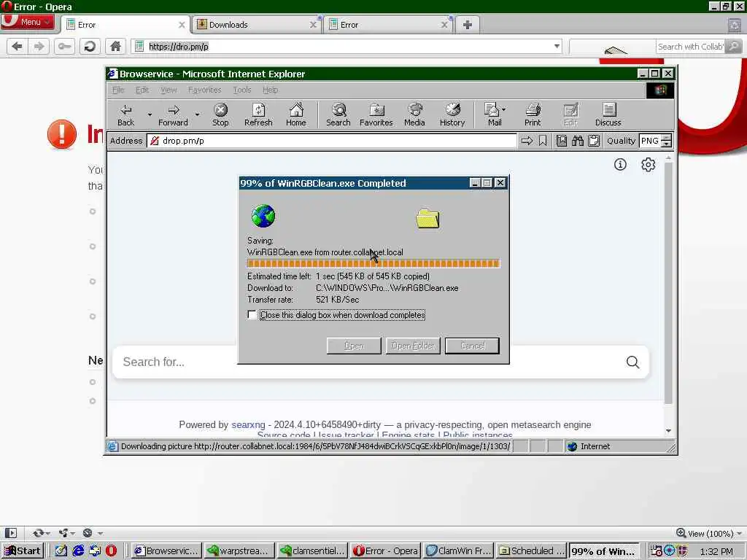
Task: Click Opera's Home button
Action: pyautogui.click(x=115, y=46)
